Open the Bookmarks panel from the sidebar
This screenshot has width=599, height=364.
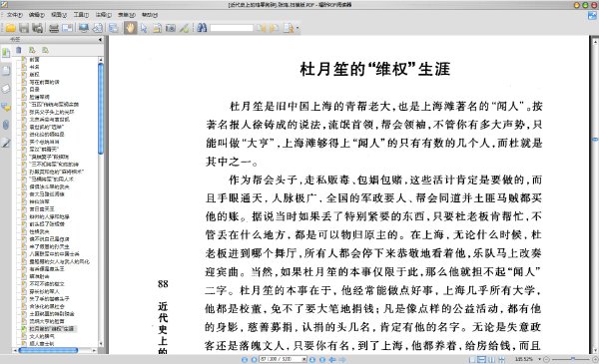coord(6,53)
